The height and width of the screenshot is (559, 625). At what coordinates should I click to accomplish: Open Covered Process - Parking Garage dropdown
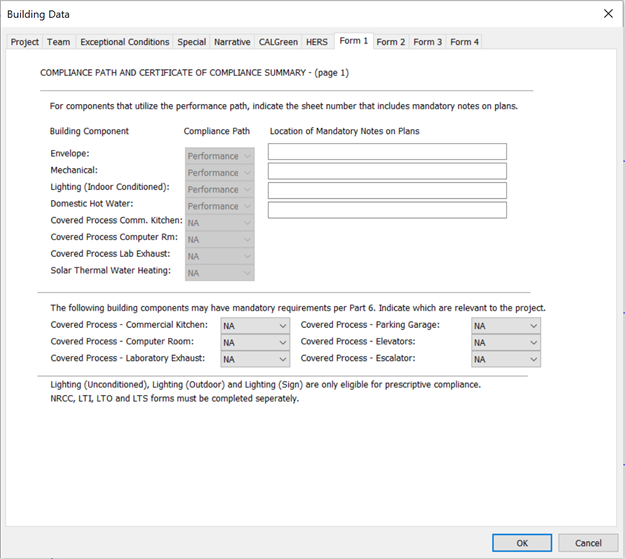point(506,326)
